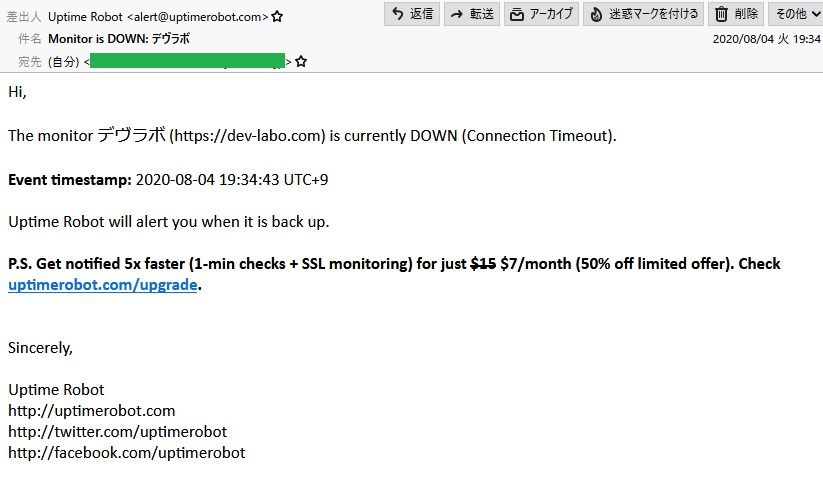Click the junk flame icon

click(596, 14)
